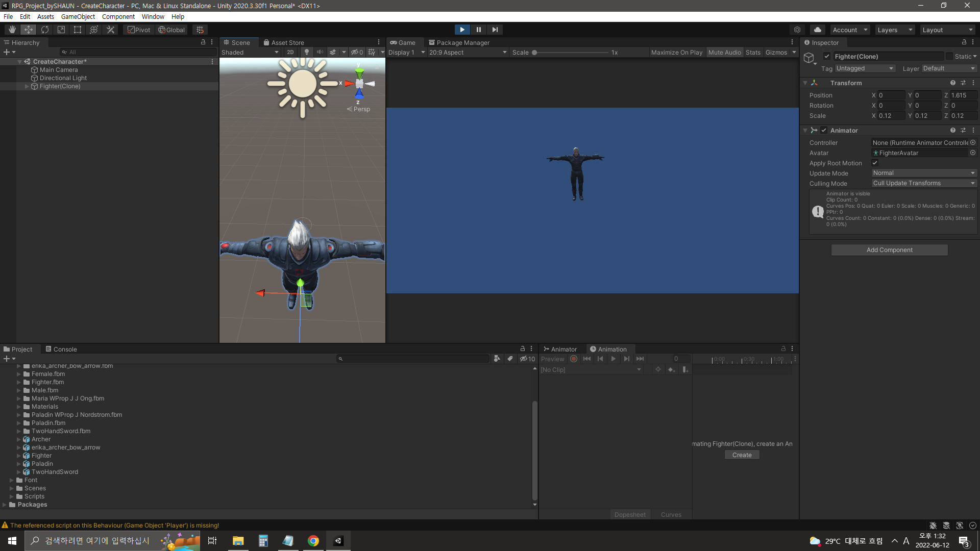Toggle scene lighting bulb icon
980x551 pixels.
tap(307, 52)
